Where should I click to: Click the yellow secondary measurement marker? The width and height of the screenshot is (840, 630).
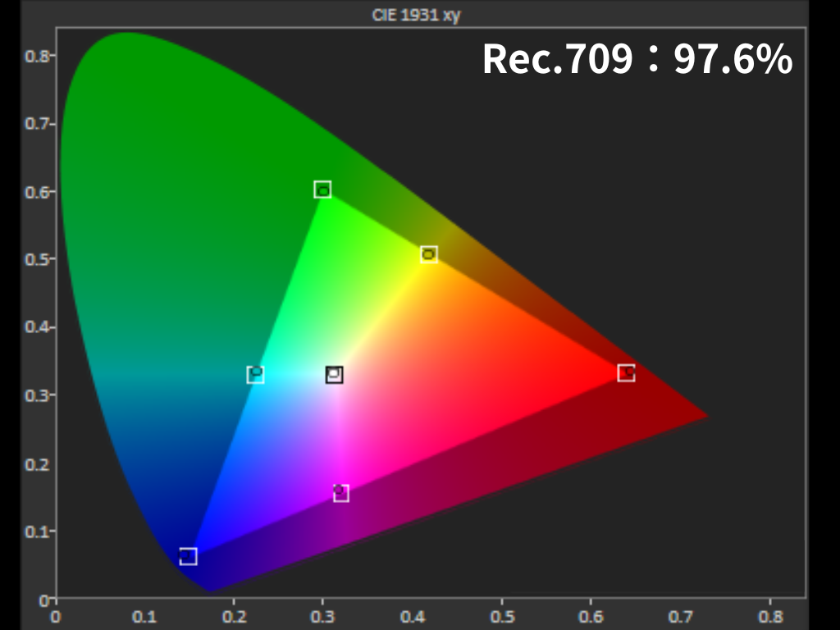429,254
